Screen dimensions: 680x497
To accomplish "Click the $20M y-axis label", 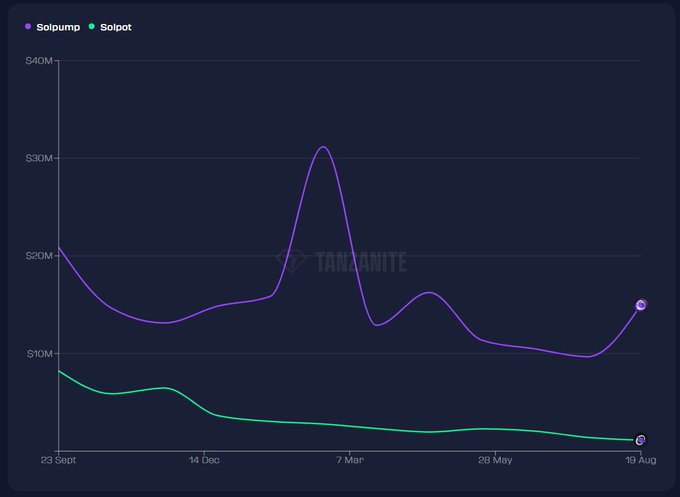I will coord(39,256).
